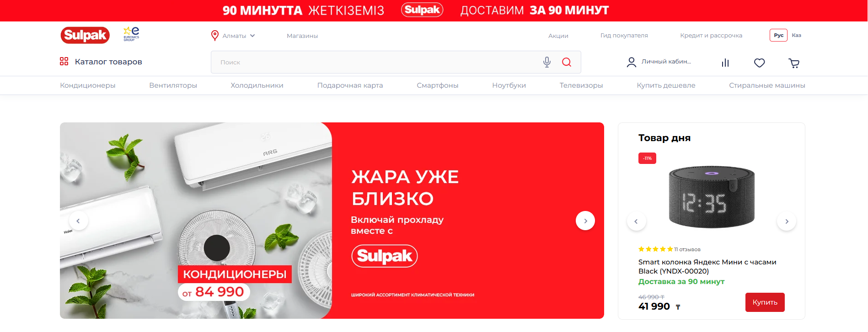The image size is (868, 332).
Task: Switch language to Каз
Action: click(x=796, y=35)
